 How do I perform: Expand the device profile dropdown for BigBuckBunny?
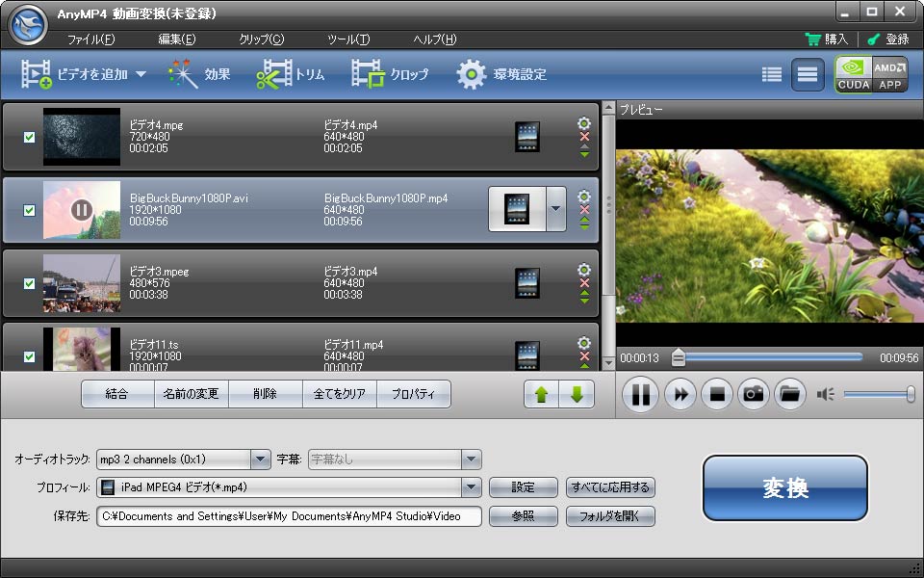[556, 209]
